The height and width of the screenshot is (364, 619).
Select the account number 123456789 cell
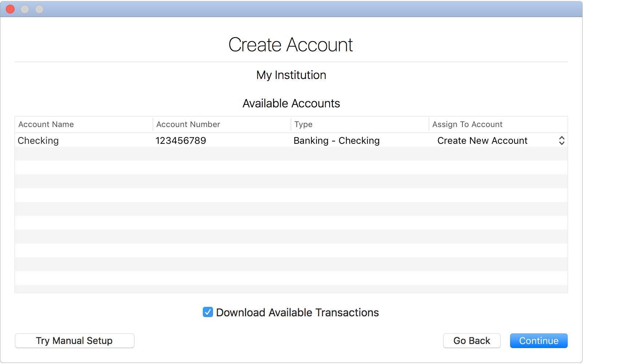point(181,141)
